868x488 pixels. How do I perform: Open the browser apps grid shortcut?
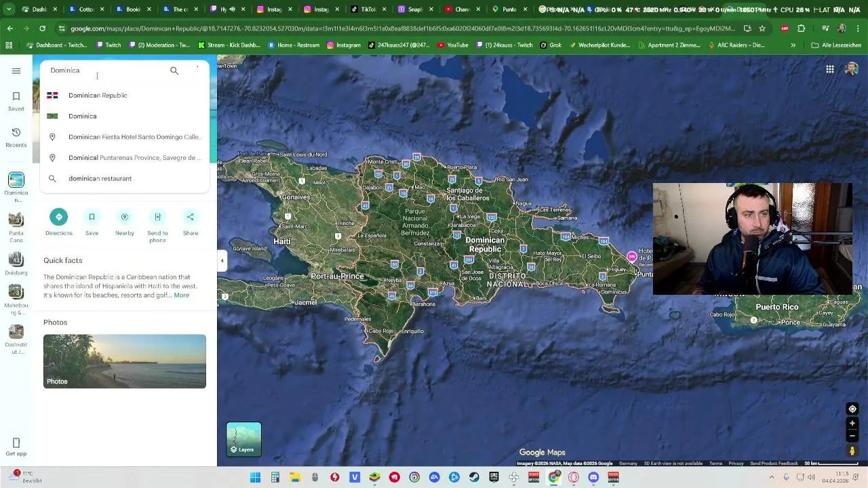(9, 45)
